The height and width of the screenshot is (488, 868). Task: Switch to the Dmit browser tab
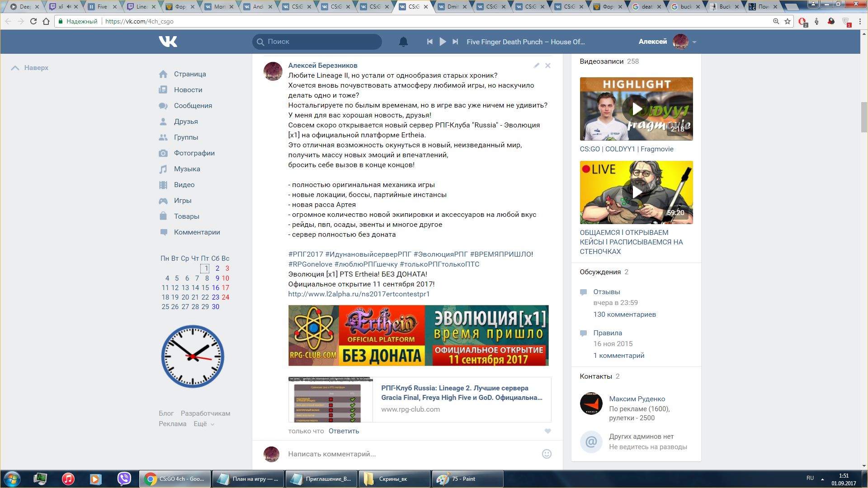[x=453, y=7]
